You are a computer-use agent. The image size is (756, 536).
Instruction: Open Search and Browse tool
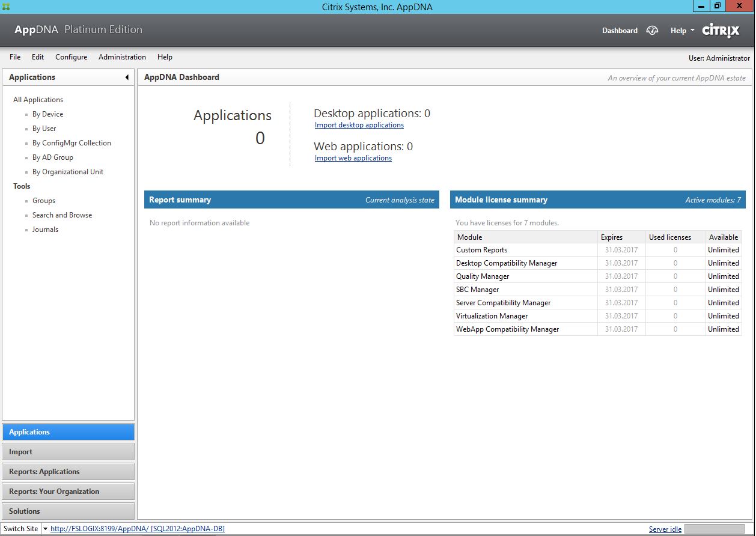(62, 215)
